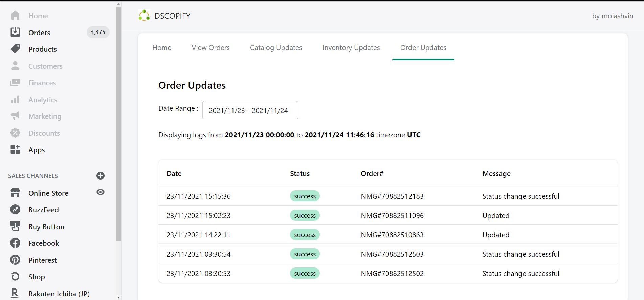Click the sidebar scroll down arrow
The height and width of the screenshot is (300, 644).
[118, 297]
